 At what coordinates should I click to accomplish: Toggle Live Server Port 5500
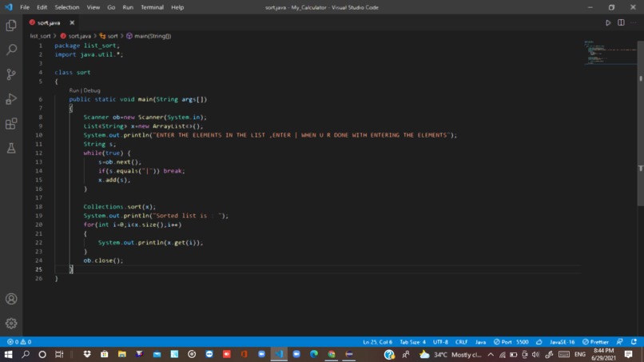click(x=511, y=342)
